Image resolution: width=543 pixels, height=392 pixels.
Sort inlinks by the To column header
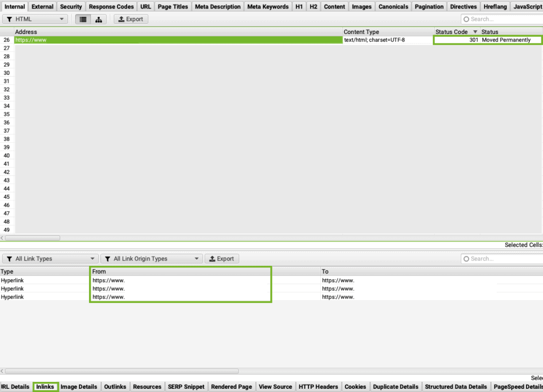[x=431, y=272]
